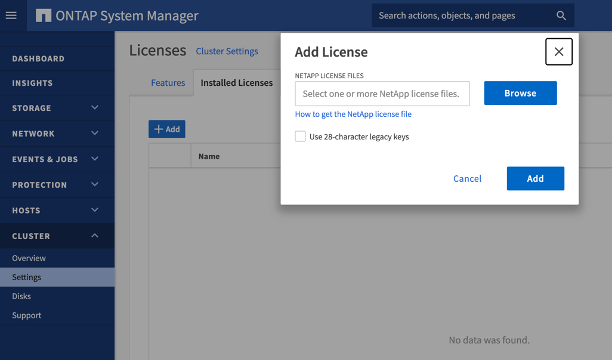
Task: Select Cluster in the sidebar
Action: (x=31, y=236)
